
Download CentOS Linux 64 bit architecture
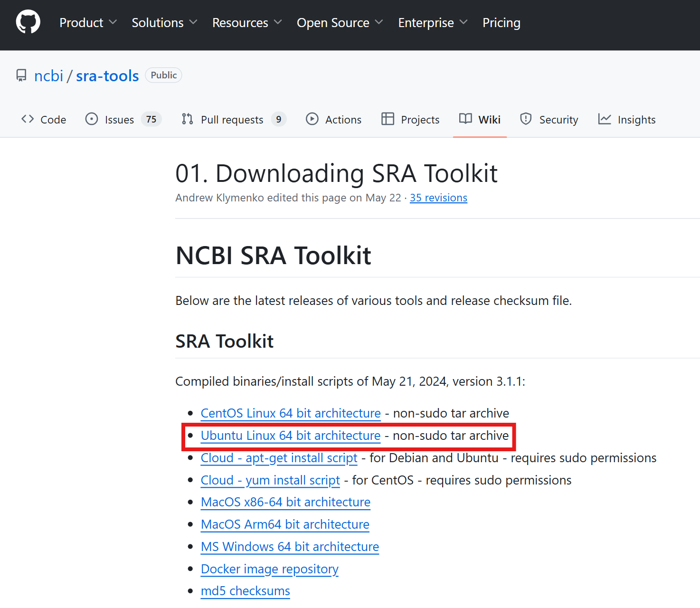(291, 413)
